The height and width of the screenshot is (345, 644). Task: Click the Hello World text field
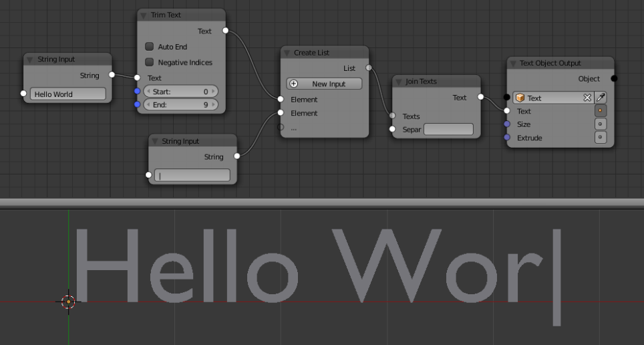coord(67,94)
